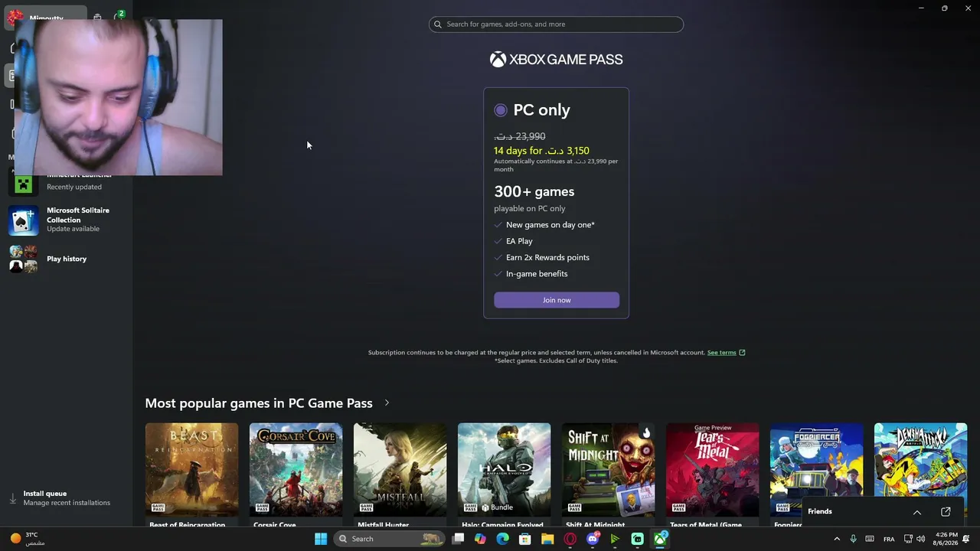Launch Copilot from the taskbar
The image size is (980, 551).
click(480, 539)
